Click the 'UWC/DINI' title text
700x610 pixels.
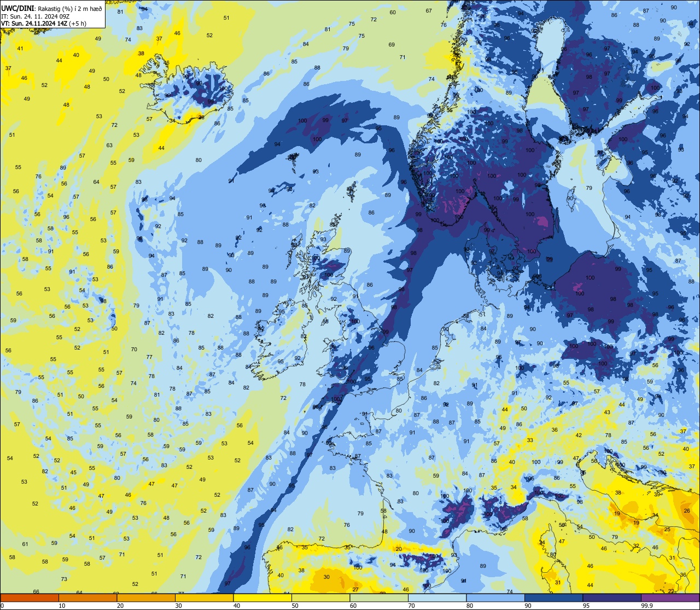tap(18, 9)
